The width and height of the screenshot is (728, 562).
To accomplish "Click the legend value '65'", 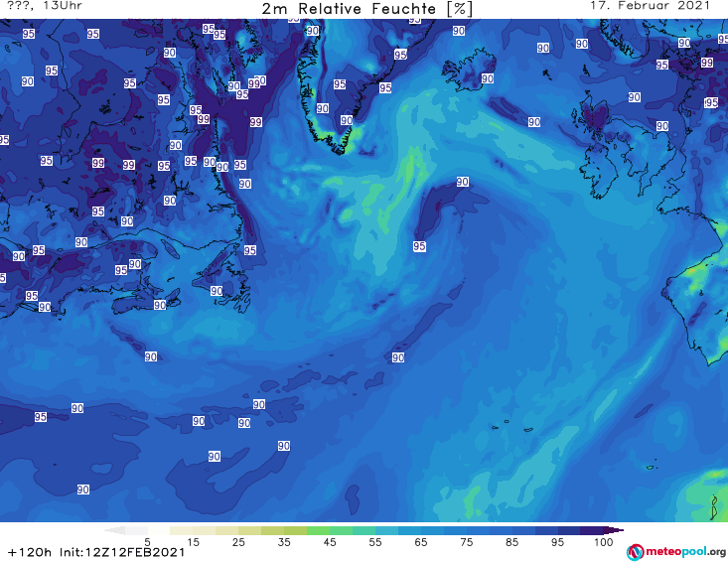I will coord(421,542).
